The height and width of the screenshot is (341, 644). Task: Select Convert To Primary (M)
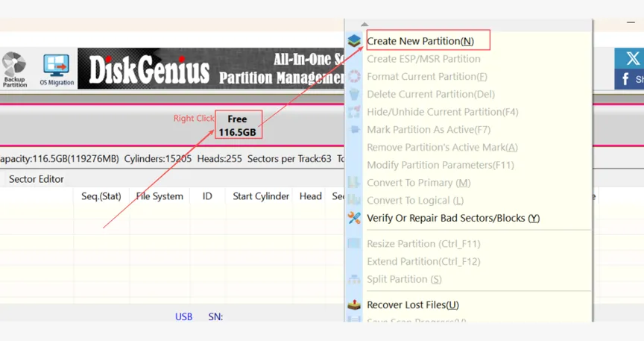coord(418,183)
